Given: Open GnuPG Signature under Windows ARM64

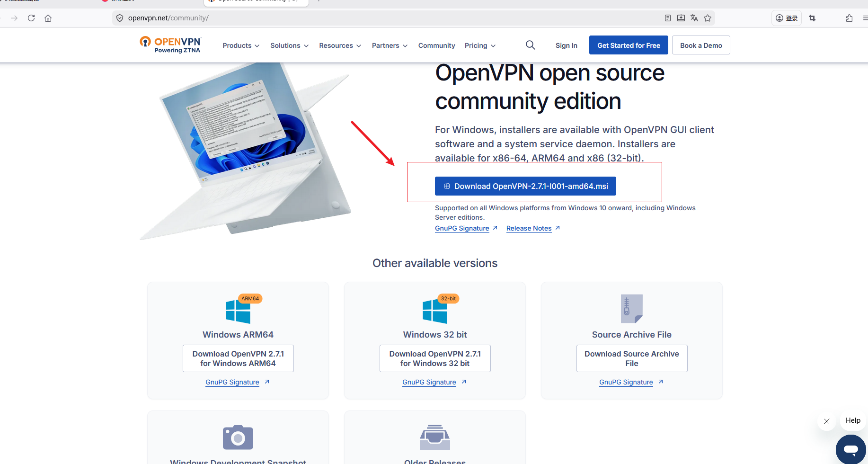Looking at the screenshot, I should pyautogui.click(x=232, y=382).
